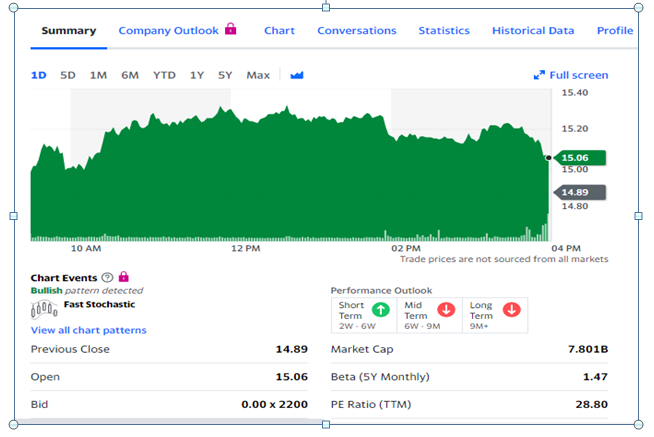Open the View all chart patterns link
654x437 pixels.
point(88,330)
